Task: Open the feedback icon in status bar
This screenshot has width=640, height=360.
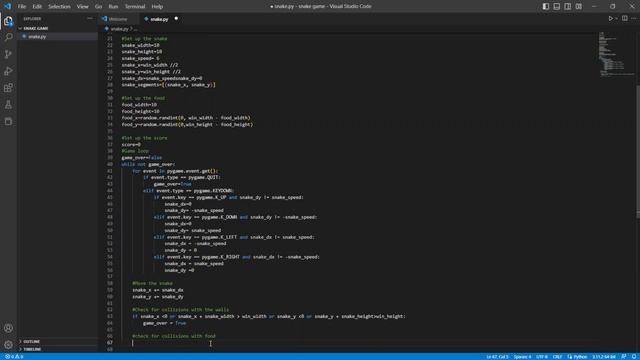Action: tap(624, 357)
